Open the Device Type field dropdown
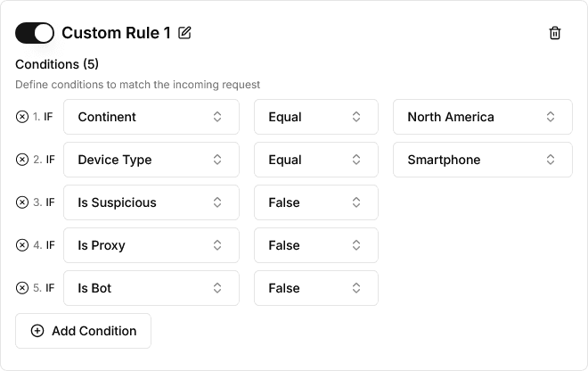 151,160
